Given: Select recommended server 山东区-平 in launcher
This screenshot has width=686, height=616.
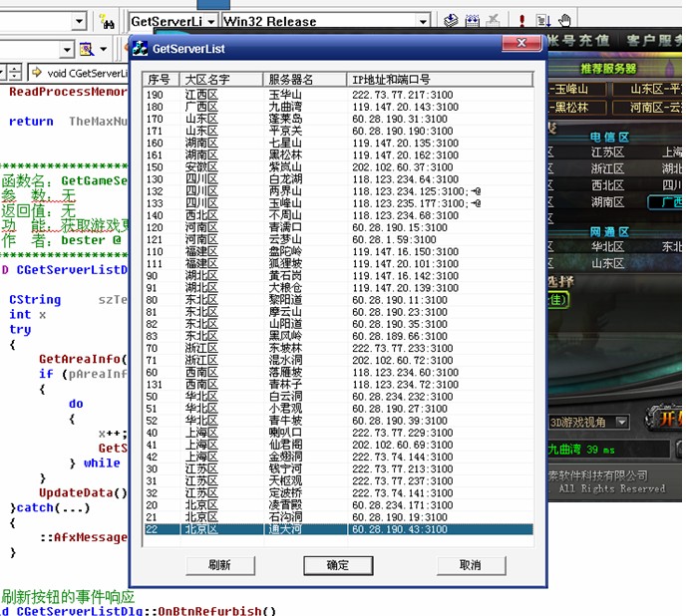Looking at the screenshot, I should coord(647,90).
